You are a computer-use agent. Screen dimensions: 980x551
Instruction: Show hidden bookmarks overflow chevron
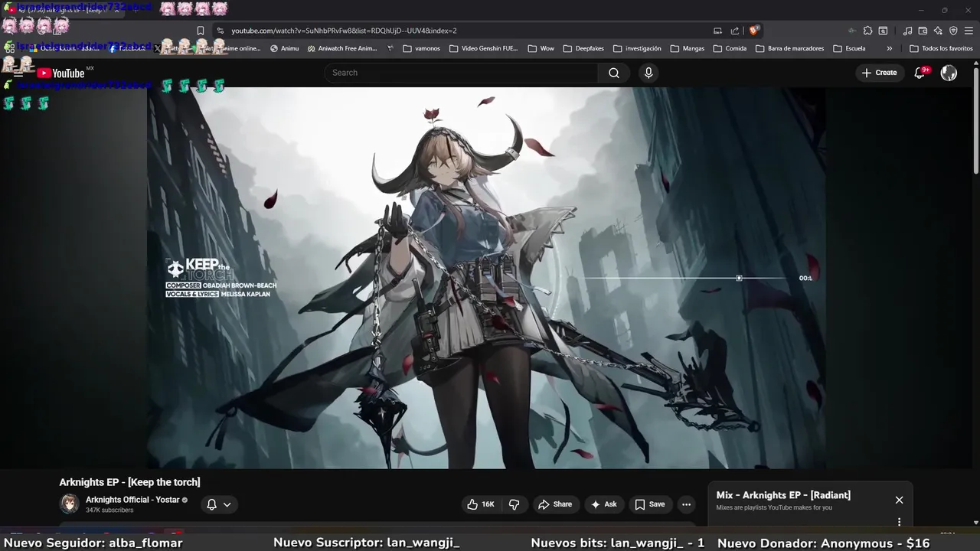(889, 48)
